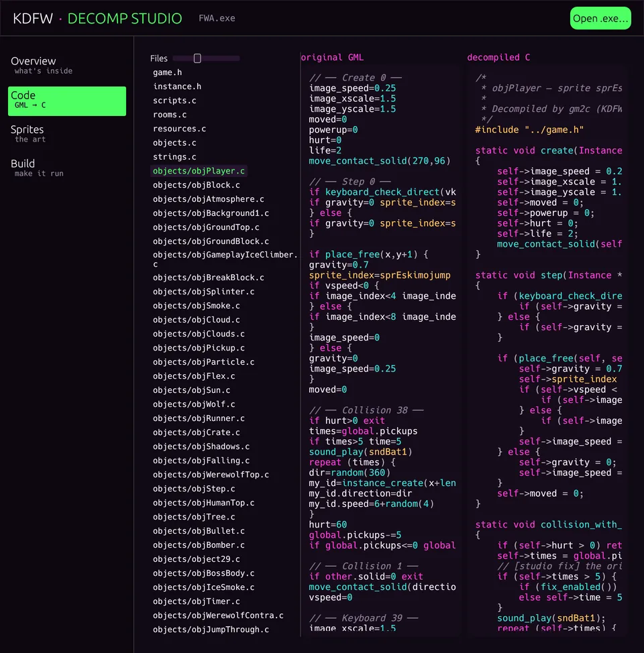Open objects/objAtmosphere.c

pyautogui.click(x=208, y=199)
